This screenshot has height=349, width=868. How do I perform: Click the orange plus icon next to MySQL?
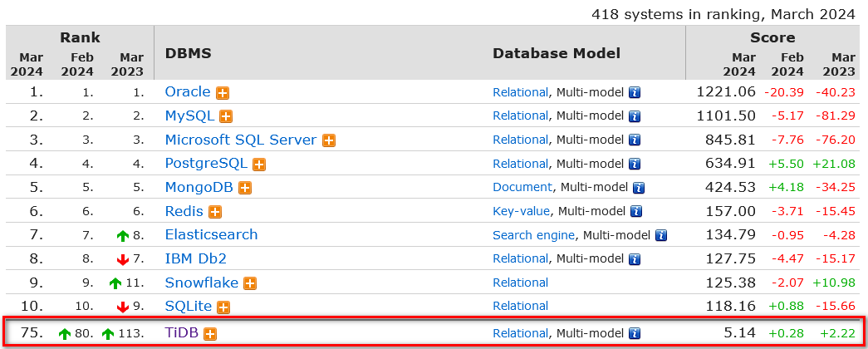[x=226, y=116]
